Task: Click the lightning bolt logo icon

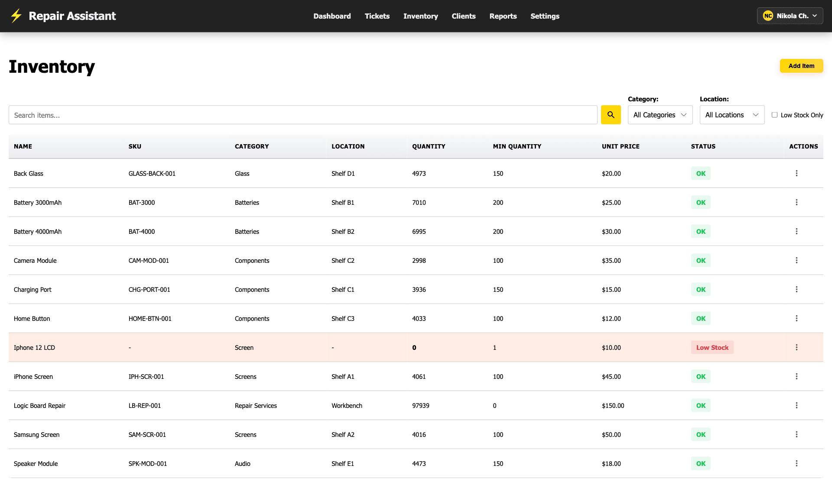Action: coord(16,16)
